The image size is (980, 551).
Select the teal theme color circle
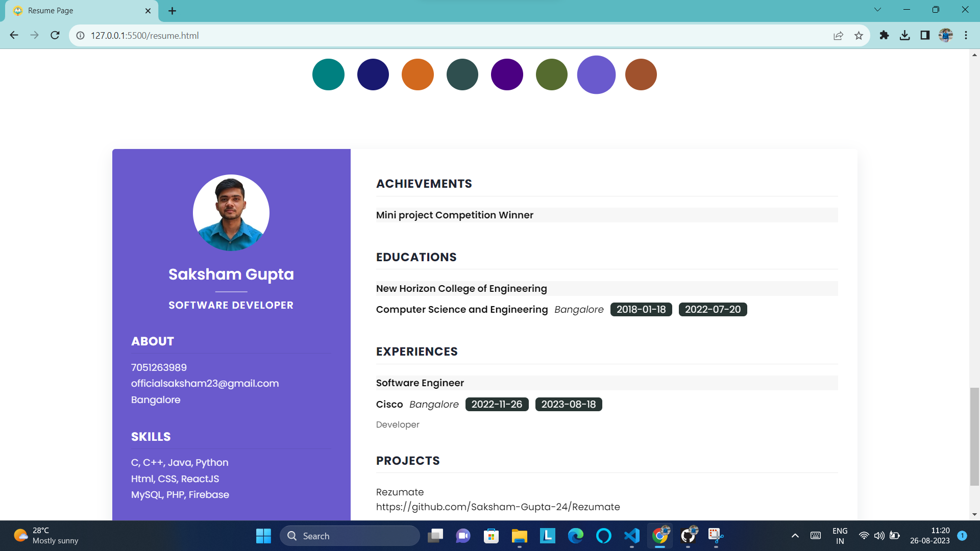[x=328, y=74]
